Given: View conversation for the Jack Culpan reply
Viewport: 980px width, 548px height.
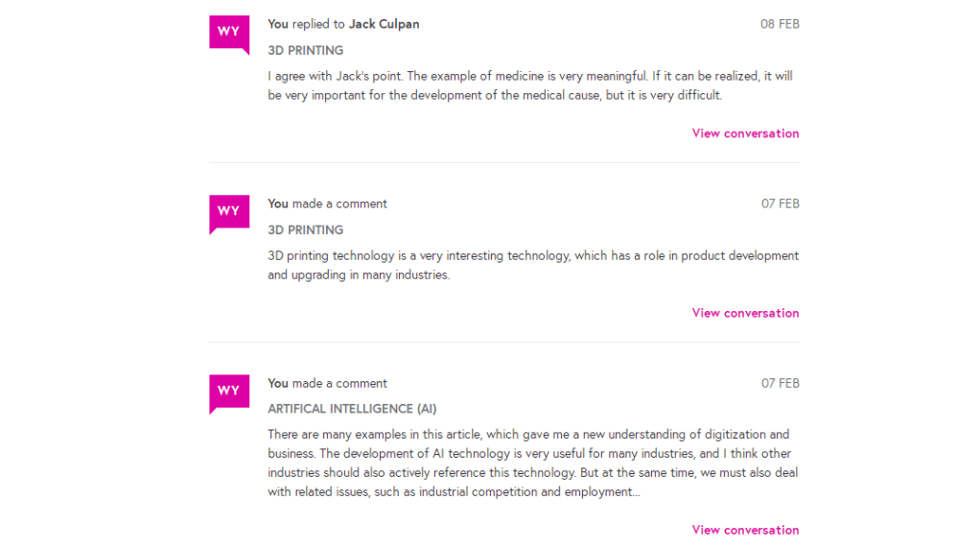Looking at the screenshot, I should 745,133.
